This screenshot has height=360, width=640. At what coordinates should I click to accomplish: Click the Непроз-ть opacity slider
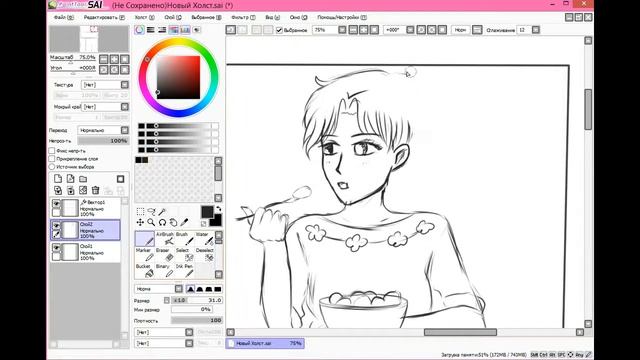pos(103,141)
